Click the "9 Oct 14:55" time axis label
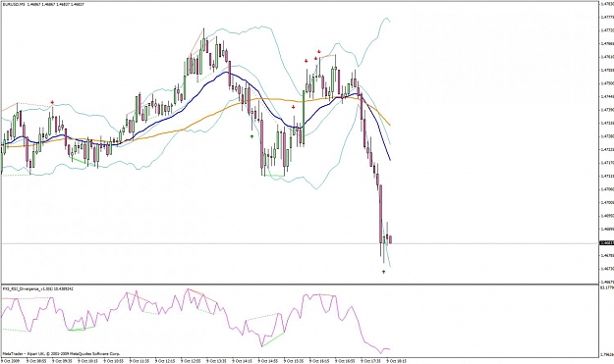Viewport: 614px width, 364px height. (268, 361)
